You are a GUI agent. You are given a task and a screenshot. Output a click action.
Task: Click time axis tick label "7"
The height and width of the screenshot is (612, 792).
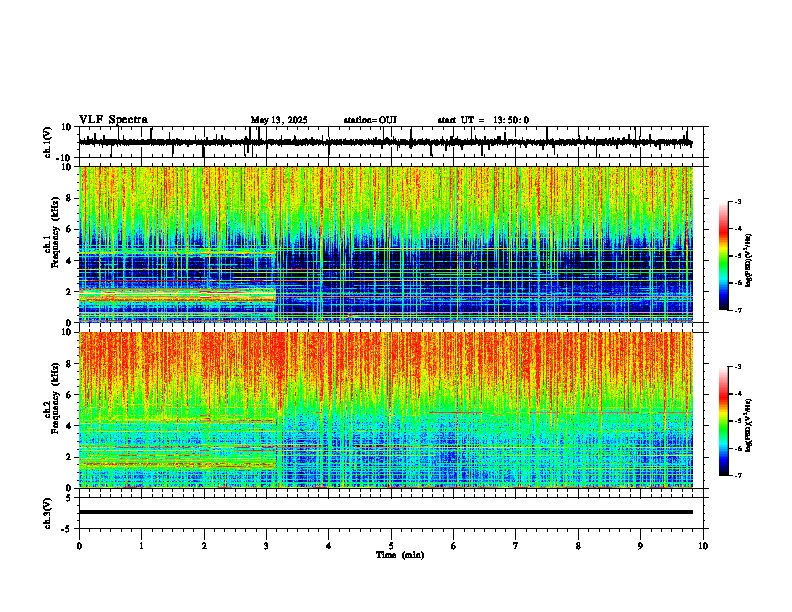tap(516, 546)
